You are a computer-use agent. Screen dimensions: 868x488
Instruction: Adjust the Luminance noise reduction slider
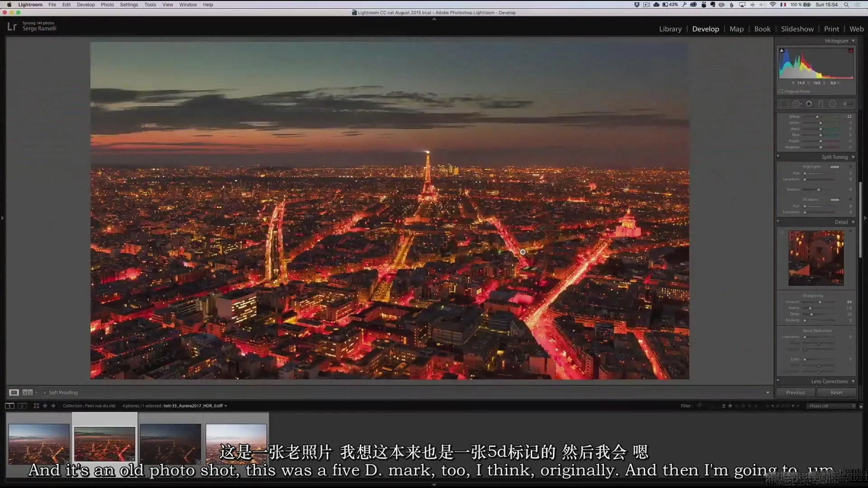(804, 337)
